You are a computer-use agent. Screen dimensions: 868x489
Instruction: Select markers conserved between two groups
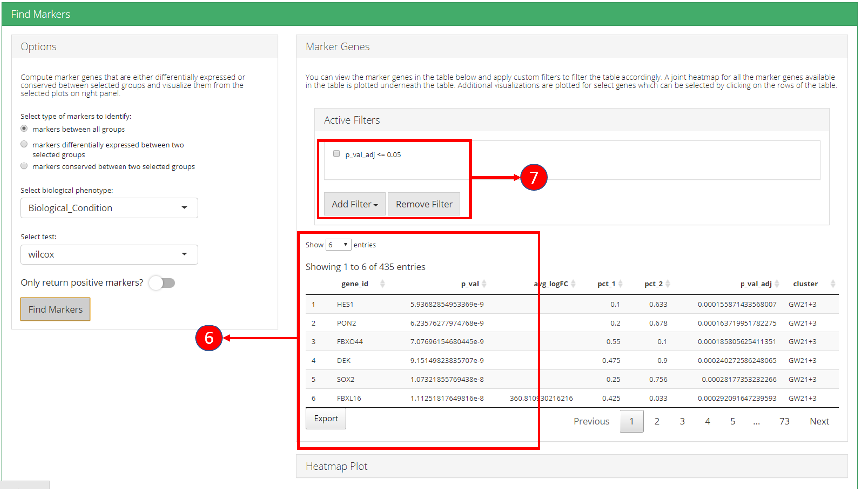[24, 166]
